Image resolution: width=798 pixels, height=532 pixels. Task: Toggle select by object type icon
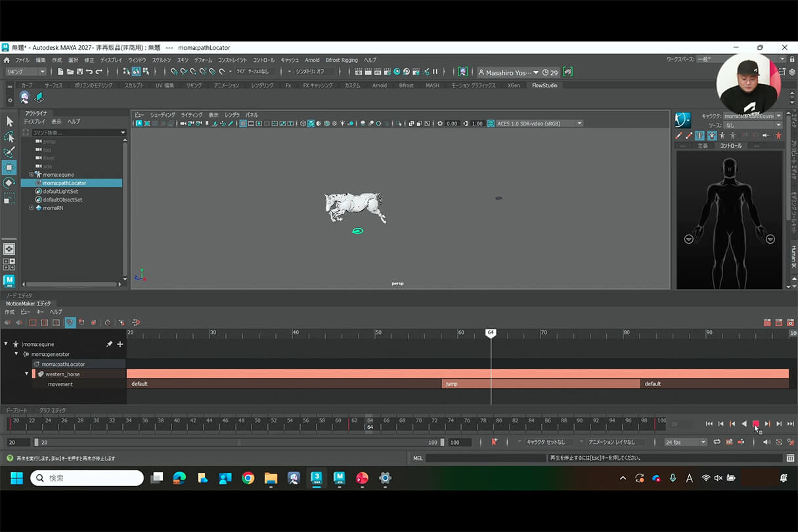pos(136,72)
